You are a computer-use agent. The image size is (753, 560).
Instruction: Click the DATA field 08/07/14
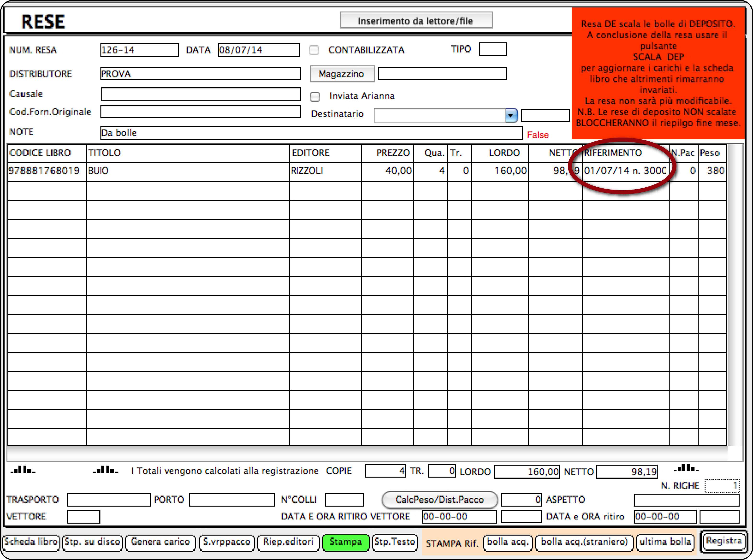259,50
